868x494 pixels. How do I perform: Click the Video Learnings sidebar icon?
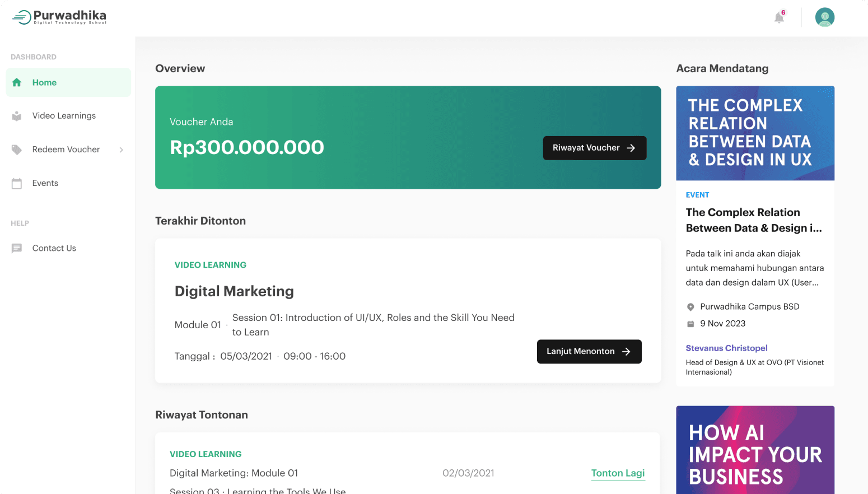point(17,116)
